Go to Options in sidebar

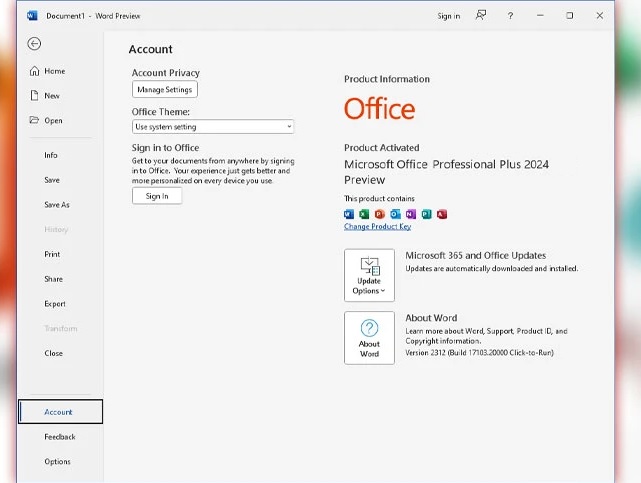click(x=58, y=461)
